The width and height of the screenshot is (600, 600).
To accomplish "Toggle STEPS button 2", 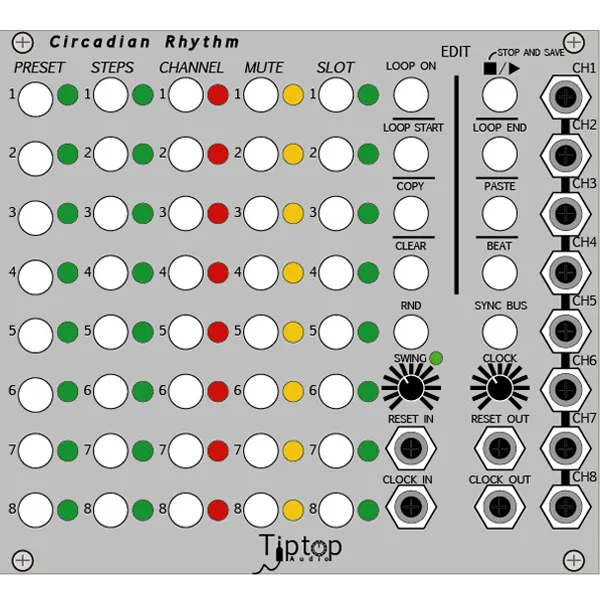I will click(111, 154).
